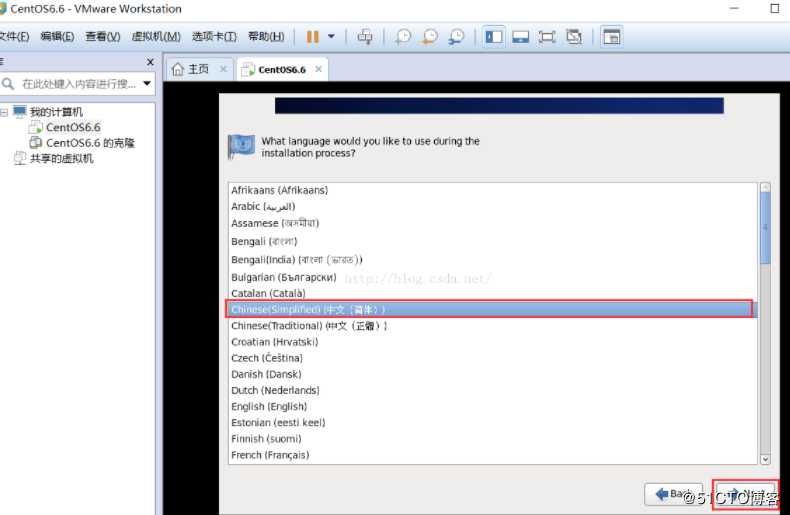This screenshot has height=515, width=790.
Task: Choose Dutch (Nederlands) language
Action: click(x=492, y=390)
